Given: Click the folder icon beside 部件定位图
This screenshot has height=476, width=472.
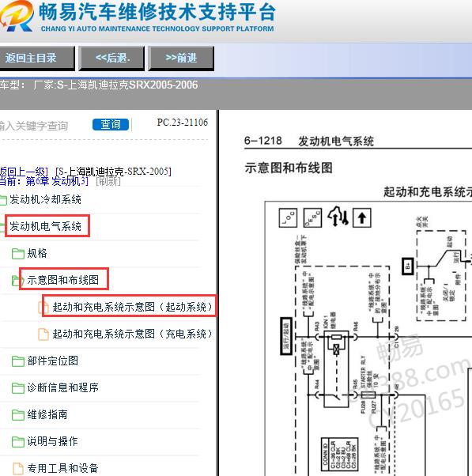Looking at the screenshot, I should 18,361.
